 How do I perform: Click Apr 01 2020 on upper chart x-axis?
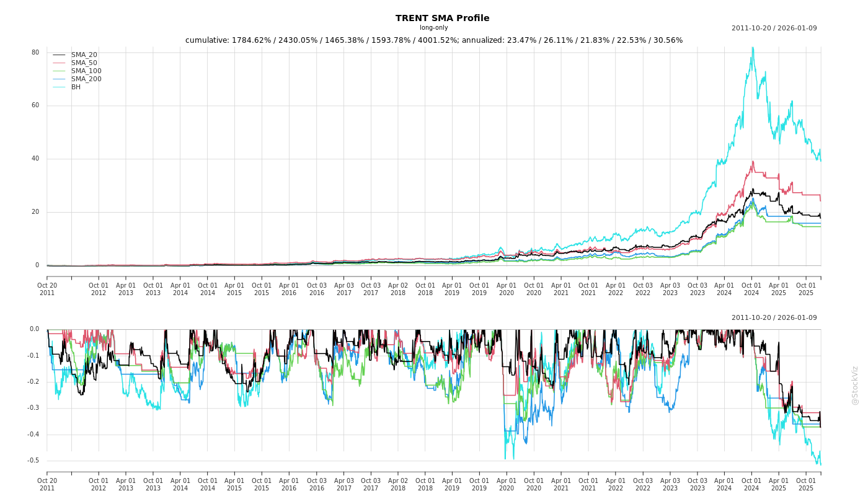(x=507, y=289)
